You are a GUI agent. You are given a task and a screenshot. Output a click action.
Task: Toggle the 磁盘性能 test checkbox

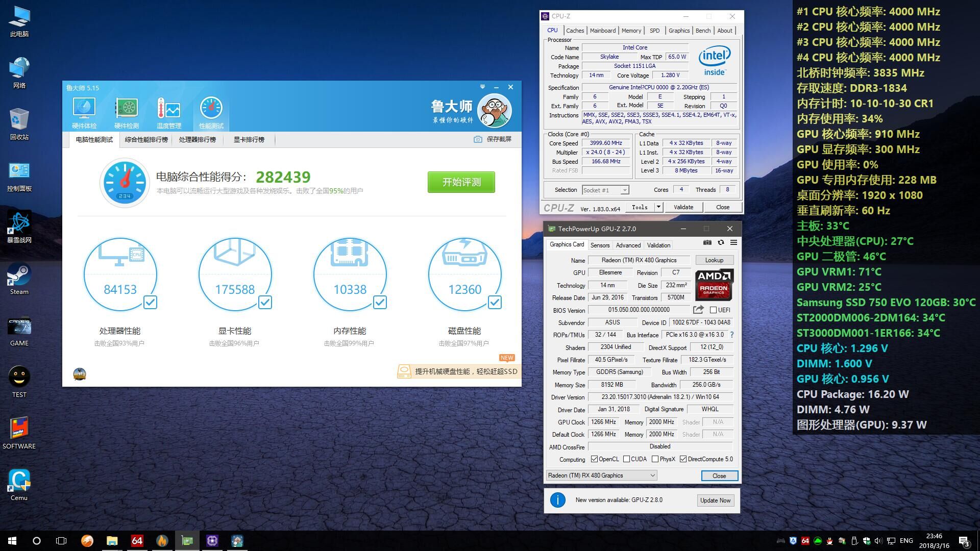coord(495,303)
